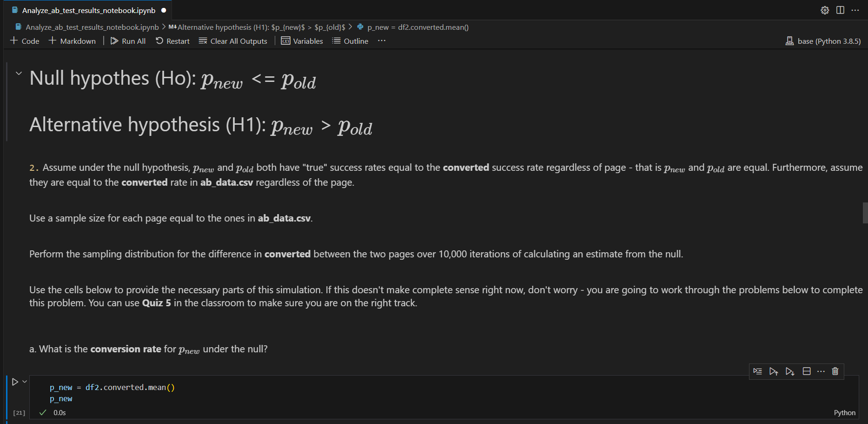This screenshot has width=868, height=424.
Task: Split the cell using cell toolbar icon
Action: pyautogui.click(x=807, y=371)
